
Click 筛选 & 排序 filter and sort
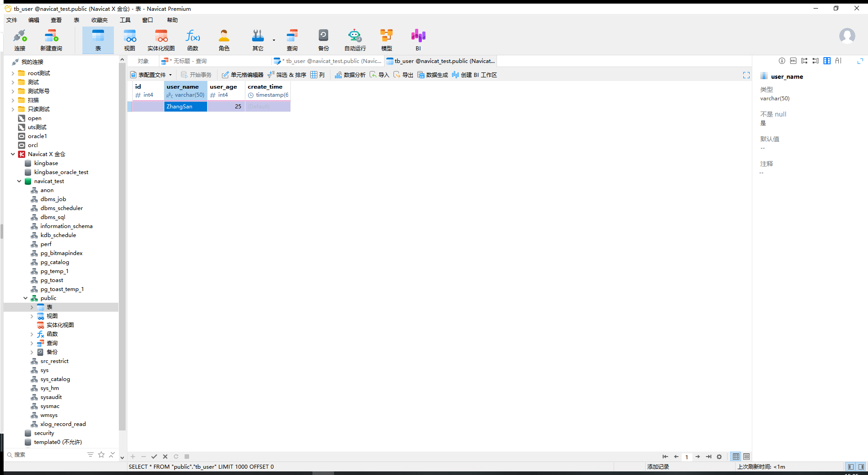[x=287, y=75]
